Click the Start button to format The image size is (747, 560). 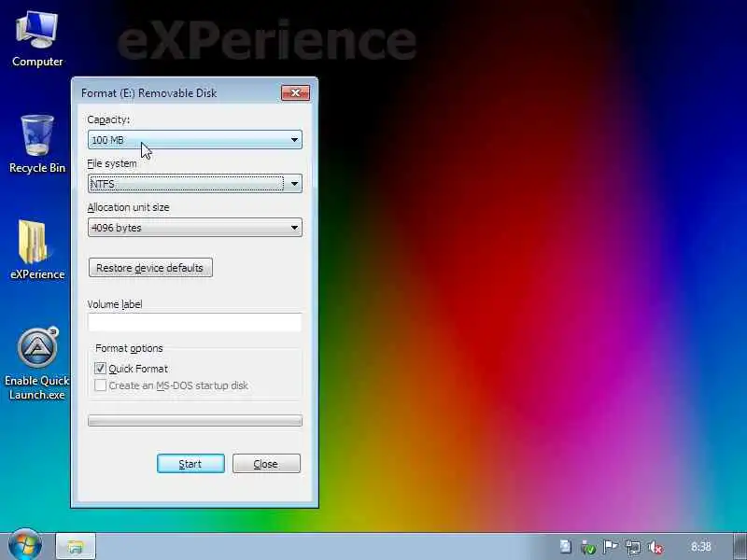[190, 463]
